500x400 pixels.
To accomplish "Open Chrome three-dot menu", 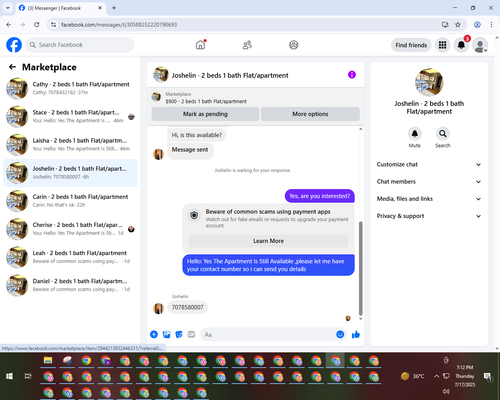I will 491,25.
